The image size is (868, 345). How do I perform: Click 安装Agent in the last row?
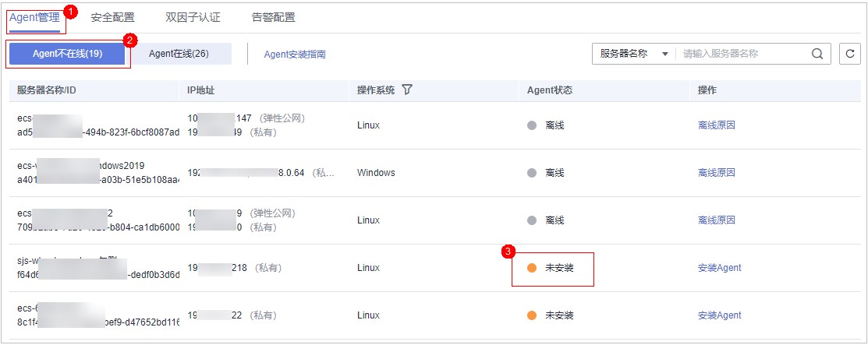[x=719, y=315]
